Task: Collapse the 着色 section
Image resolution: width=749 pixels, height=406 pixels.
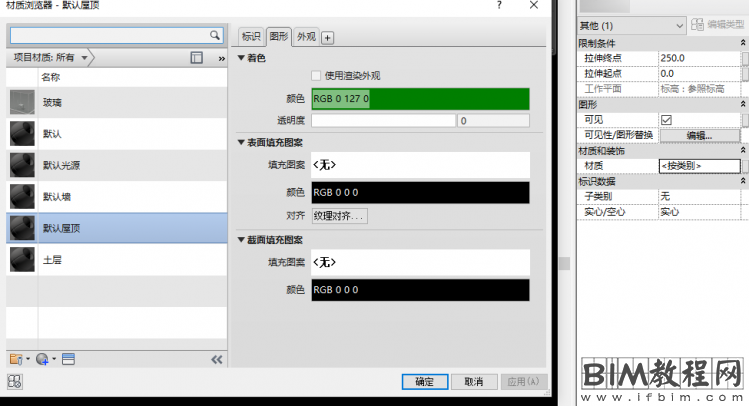Action: click(x=241, y=58)
